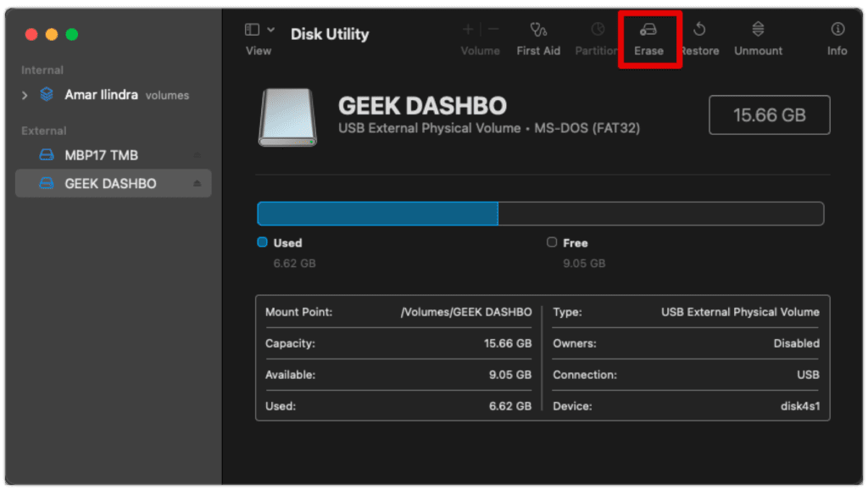Click the Owners value Disabled
The width and height of the screenshot is (868, 490).
(796, 344)
